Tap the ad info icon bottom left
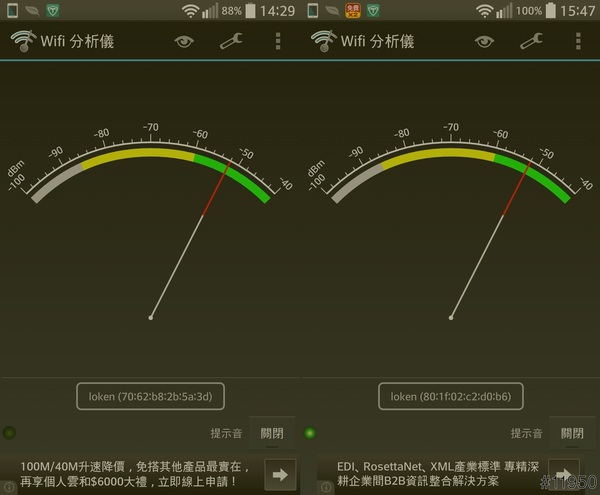The width and height of the screenshot is (600, 495). pos(9,487)
